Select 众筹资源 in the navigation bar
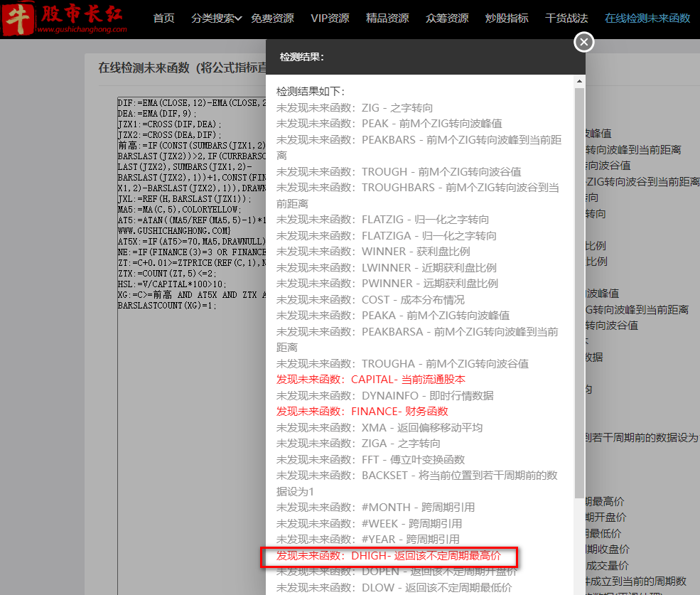The image size is (700, 595). (x=447, y=18)
